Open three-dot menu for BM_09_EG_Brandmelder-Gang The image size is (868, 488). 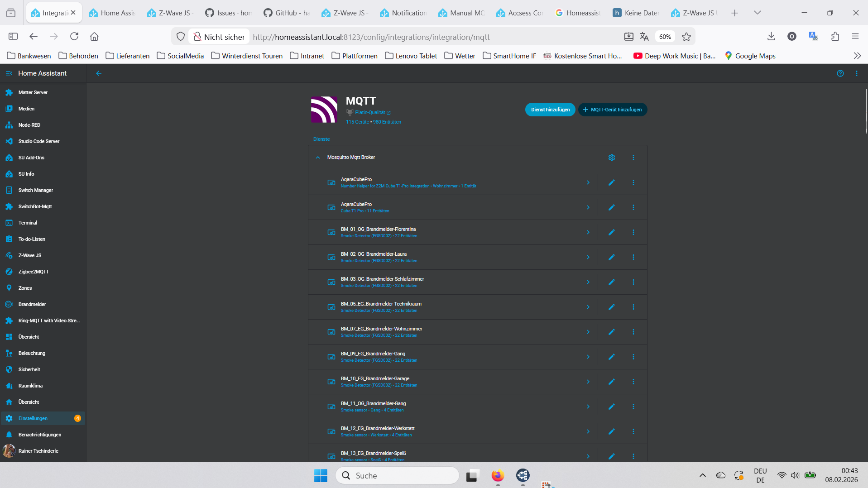click(633, 357)
